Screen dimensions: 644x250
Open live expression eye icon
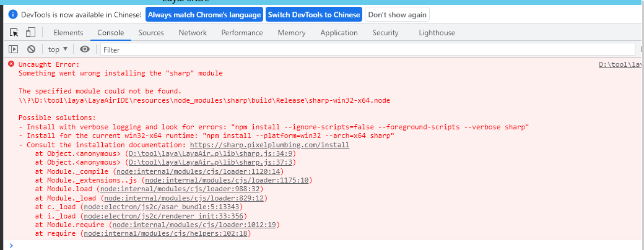pos(85,50)
